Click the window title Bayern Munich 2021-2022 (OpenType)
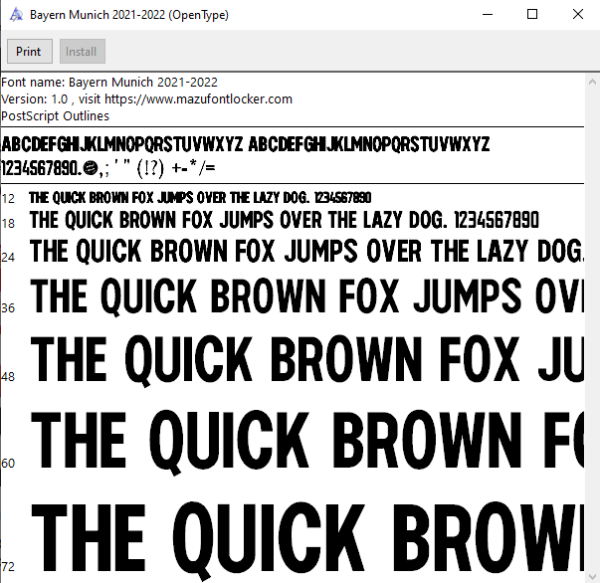This screenshot has width=600, height=583. [129, 15]
